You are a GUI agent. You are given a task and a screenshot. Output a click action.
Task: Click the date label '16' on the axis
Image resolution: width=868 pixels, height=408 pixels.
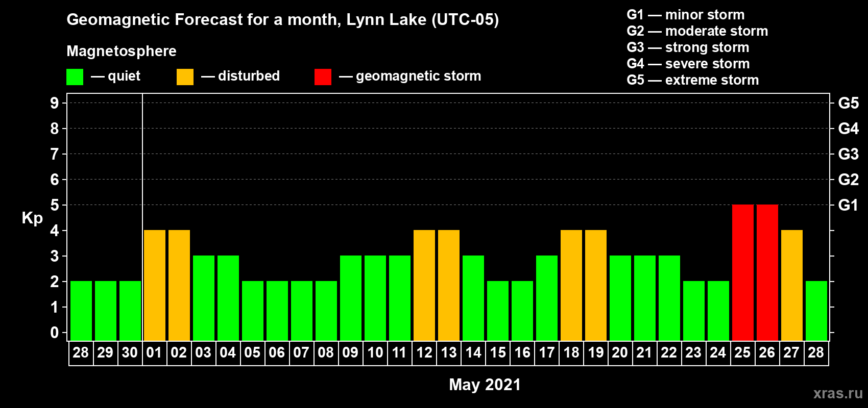pos(522,353)
